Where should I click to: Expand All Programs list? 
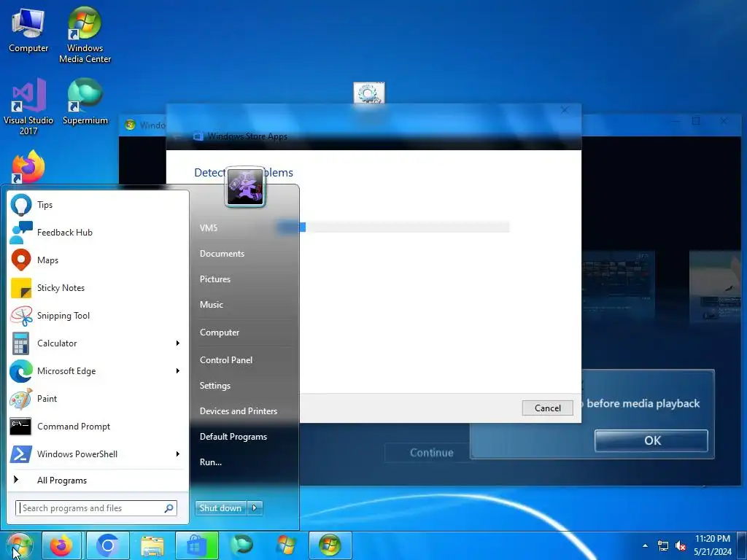coord(98,480)
